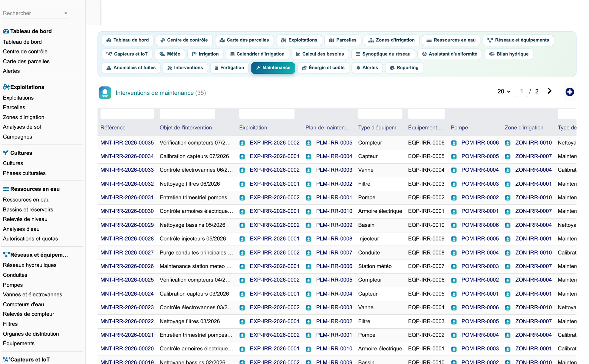Click Cultures sidebar section plant icon
This screenshot has height=364, width=589.
(x=6, y=153)
